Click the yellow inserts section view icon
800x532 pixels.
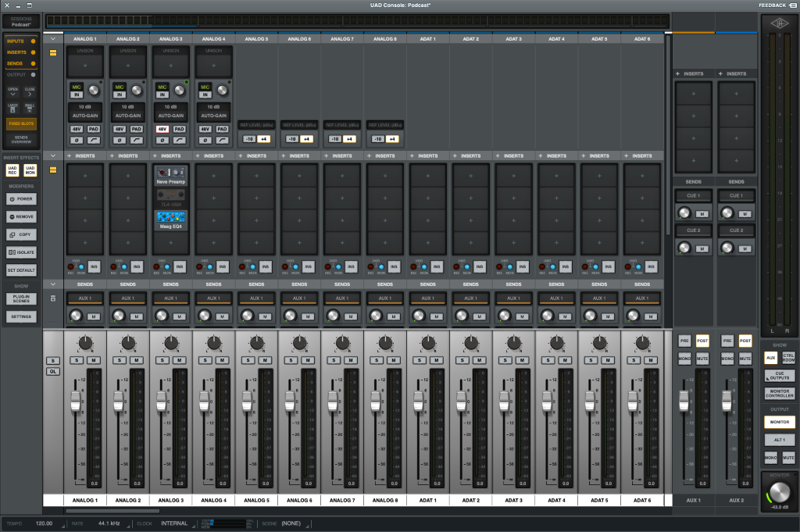click(53, 170)
